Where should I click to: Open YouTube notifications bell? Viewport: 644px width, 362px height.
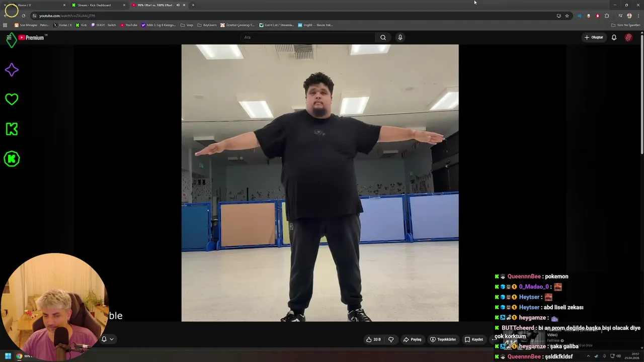614,37
